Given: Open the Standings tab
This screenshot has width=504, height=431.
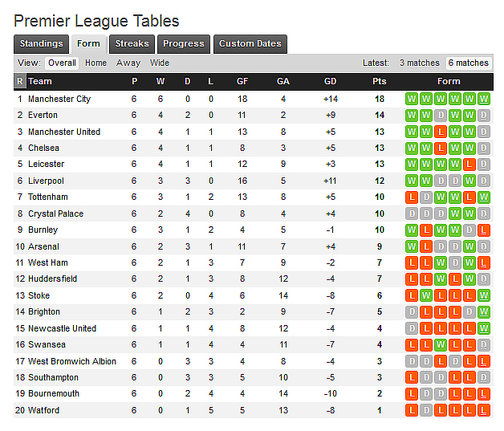Looking at the screenshot, I should coord(41,44).
